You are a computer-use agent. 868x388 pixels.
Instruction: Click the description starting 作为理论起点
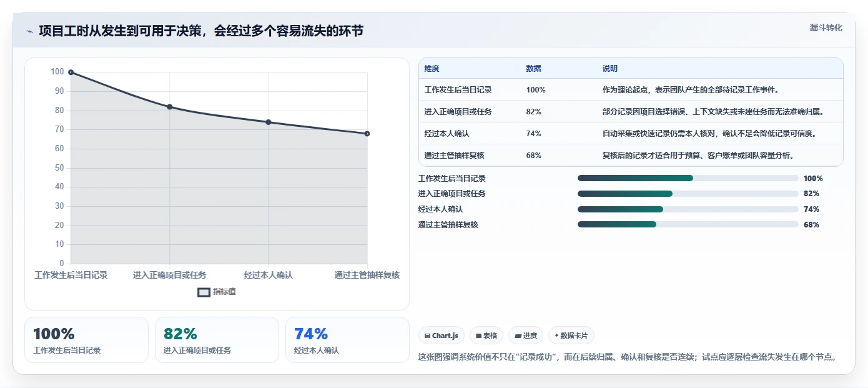tap(690, 90)
